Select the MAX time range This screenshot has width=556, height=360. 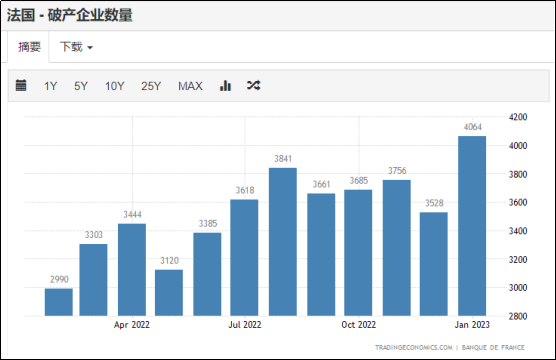pyautogui.click(x=190, y=86)
